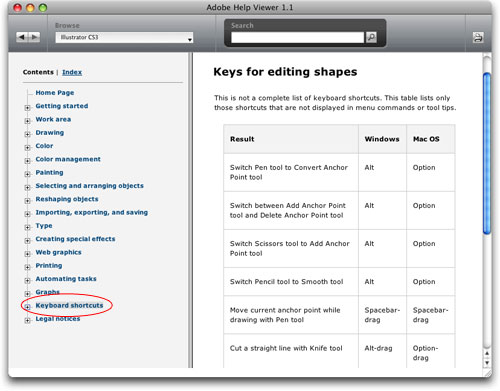Open Importing, exporting, and saving topic

tap(91, 212)
